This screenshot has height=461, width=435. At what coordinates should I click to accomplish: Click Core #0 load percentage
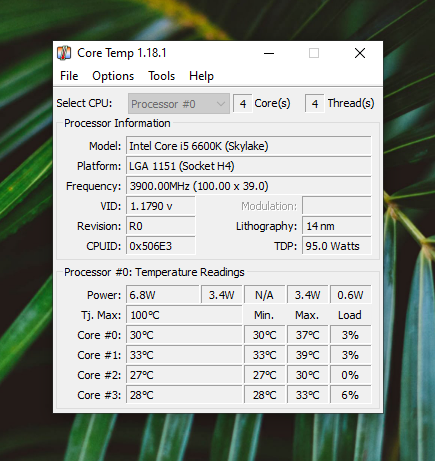pyautogui.click(x=350, y=335)
